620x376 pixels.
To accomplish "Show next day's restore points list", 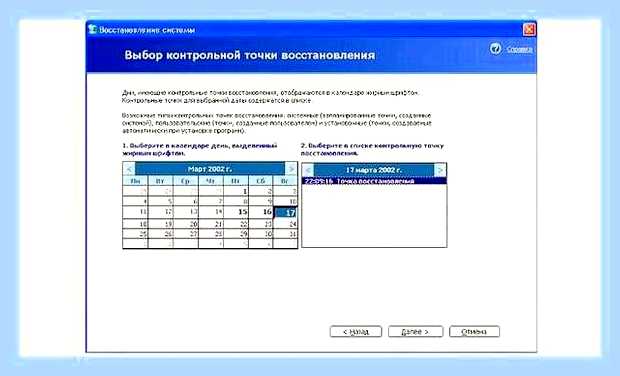I will (440, 170).
